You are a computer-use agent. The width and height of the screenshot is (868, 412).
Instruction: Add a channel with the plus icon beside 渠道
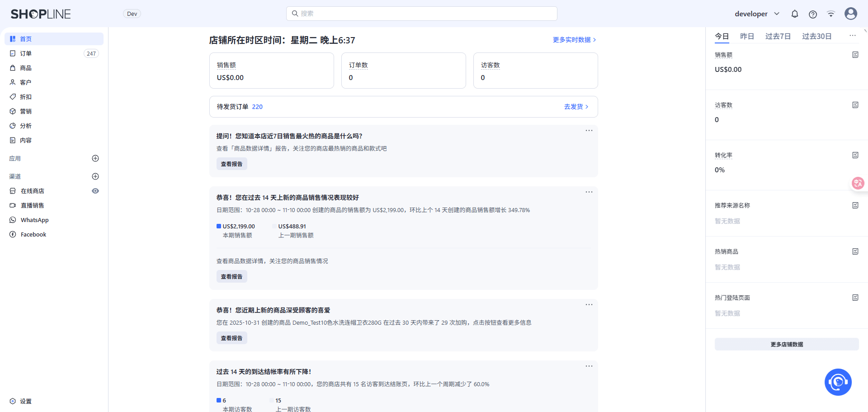coord(95,176)
